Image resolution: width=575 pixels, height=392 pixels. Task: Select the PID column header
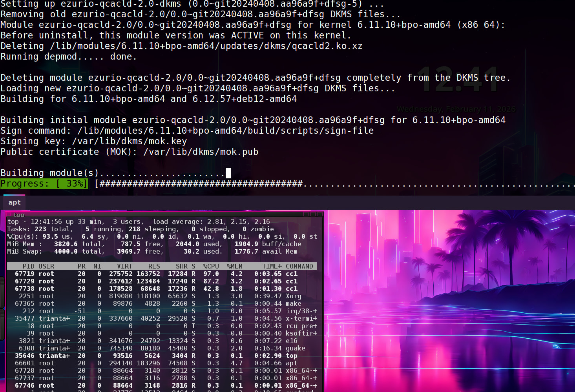click(28, 266)
